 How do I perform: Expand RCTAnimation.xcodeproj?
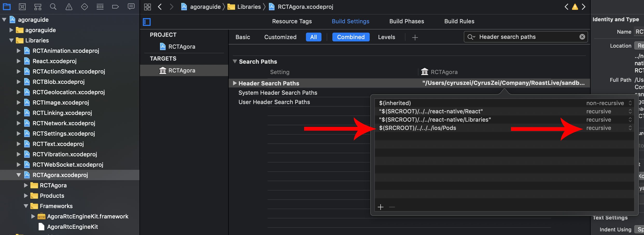coord(18,51)
